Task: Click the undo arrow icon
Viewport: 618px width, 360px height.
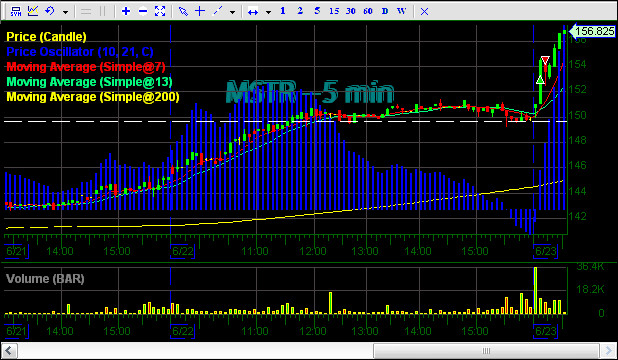Action: [x=50, y=11]
